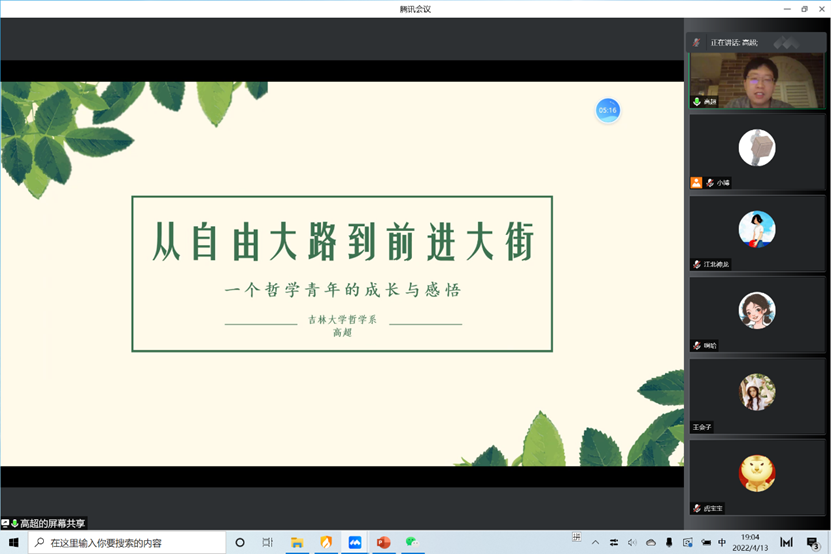Open the Windows Start menu

coord(14,543)
